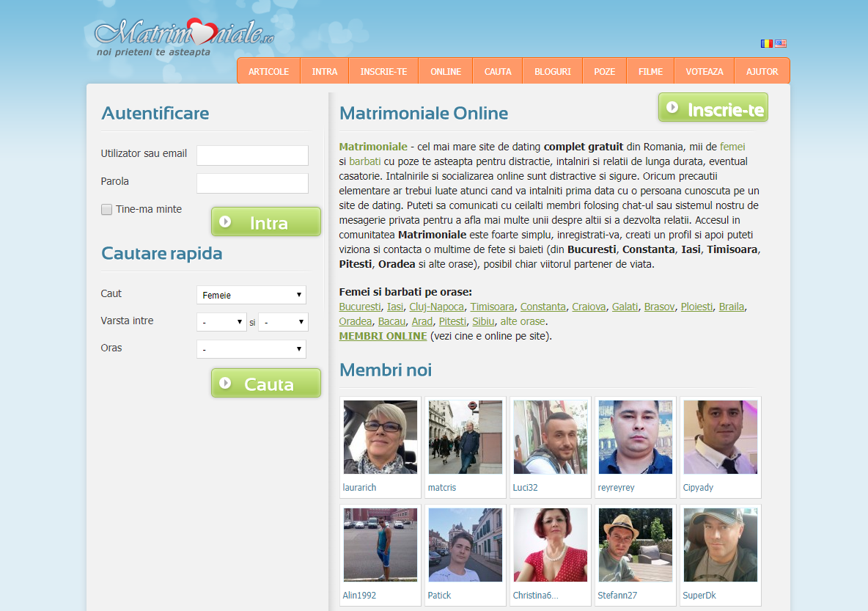Open the Galati city link
Viewport: 868px width, 611px height.
[625, 307]
